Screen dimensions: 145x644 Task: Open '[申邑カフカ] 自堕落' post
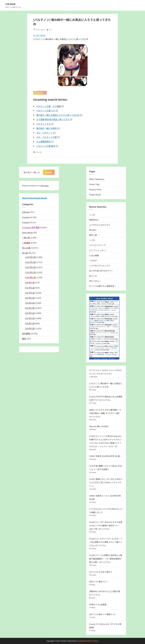[x=98, y=604]
